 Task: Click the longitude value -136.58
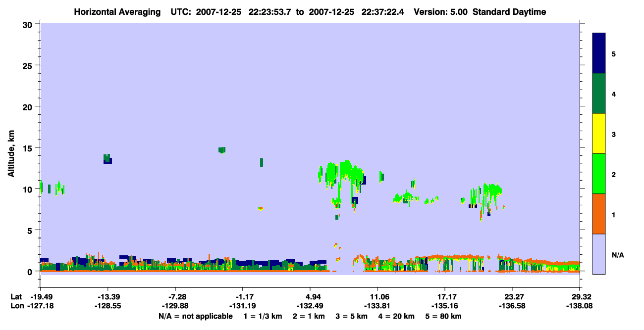(512, 306)
